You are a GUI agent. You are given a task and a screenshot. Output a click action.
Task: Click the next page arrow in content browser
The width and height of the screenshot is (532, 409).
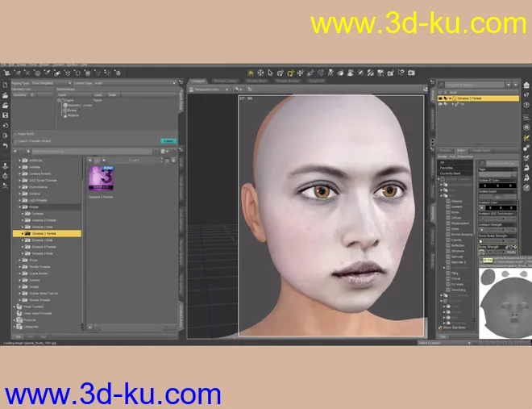click(x=104, y=161)
